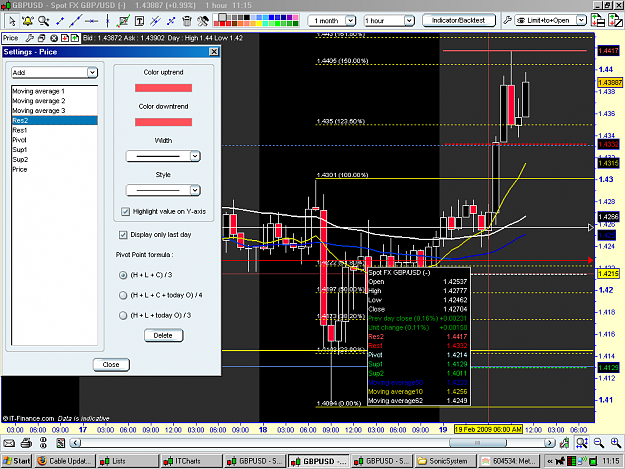625x469 pixels.
Task: Select the dotted arrow line tool
Action: 171,20
